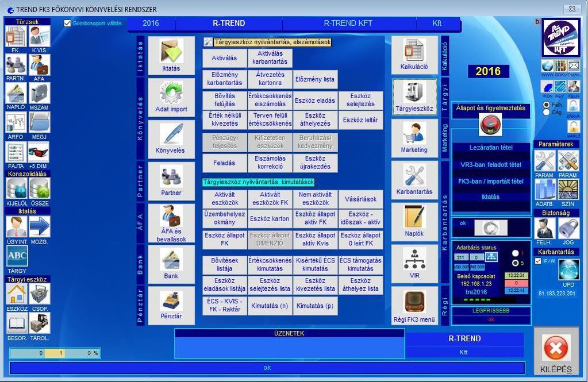Image resolution: width=588 pixels, height=382 pixels.
Task: Open the CSOP. basket icon
Action: click(40, 294)
